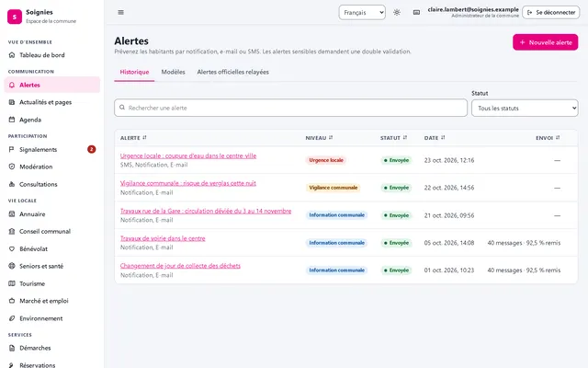The image size is (588, 368).
Task: Switch to the Modèles tab
Action: tap(174, 72)
